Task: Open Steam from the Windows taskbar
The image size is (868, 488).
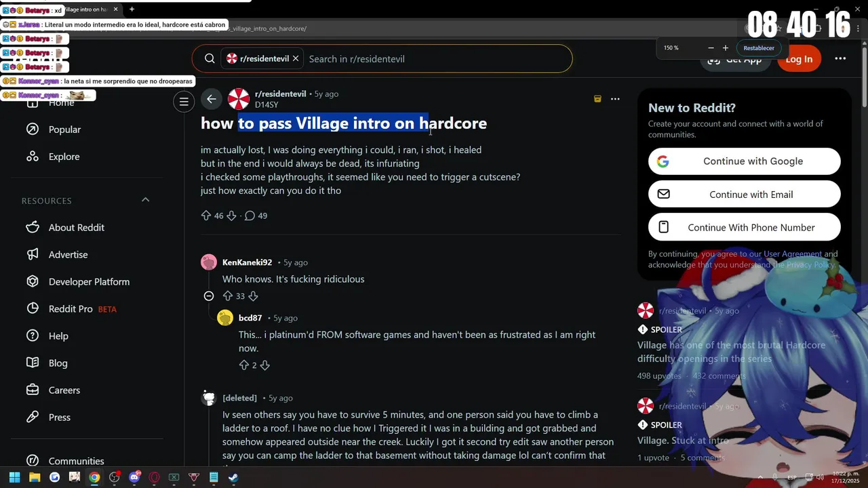Action: (x=233, y=477)
